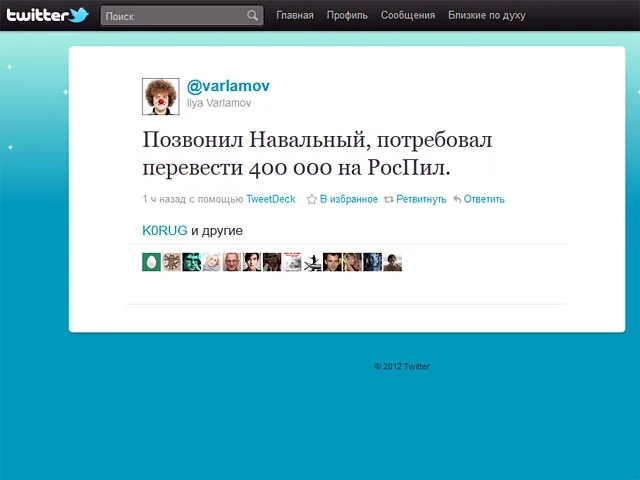Click the white and red poster avatar
Screen dimensions: 640x480
(x=292, y=262)
